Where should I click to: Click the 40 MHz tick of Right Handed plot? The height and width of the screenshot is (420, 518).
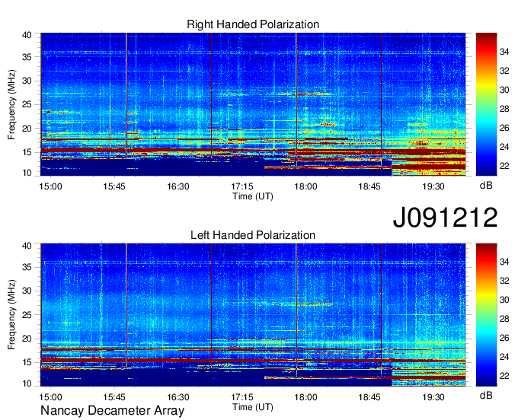click(27, 35)
